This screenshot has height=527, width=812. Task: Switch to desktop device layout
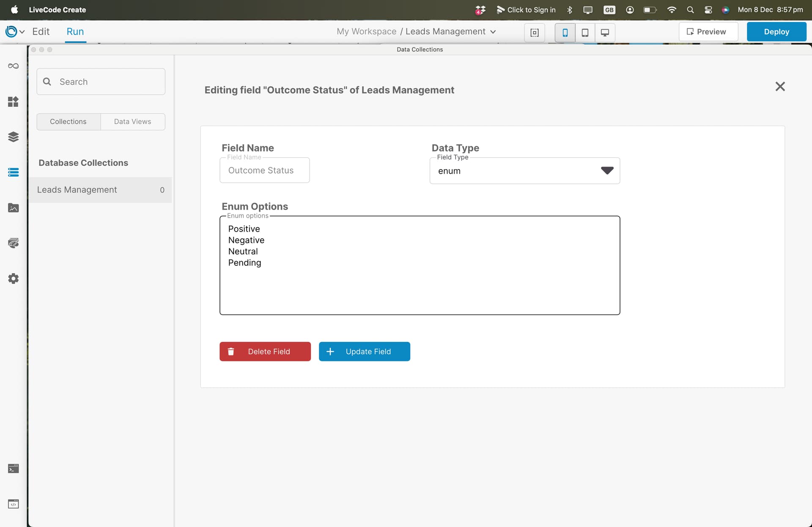[x=605, y=33]
